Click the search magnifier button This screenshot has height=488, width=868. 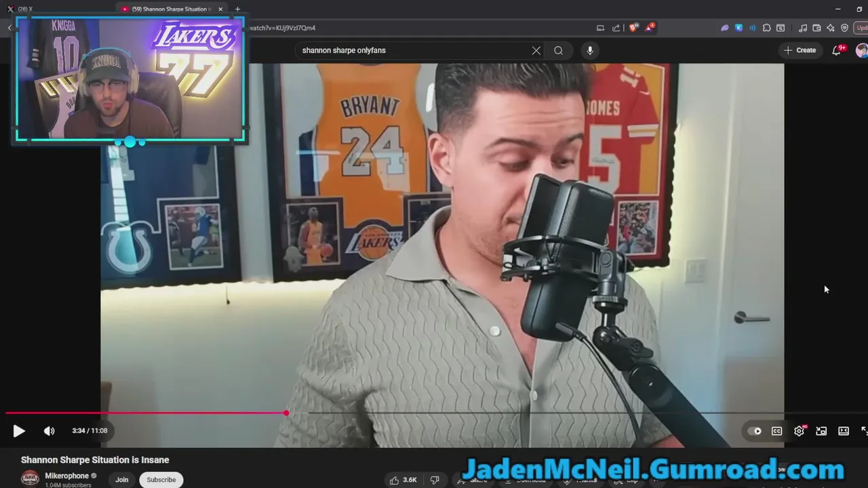coord(558,50)
